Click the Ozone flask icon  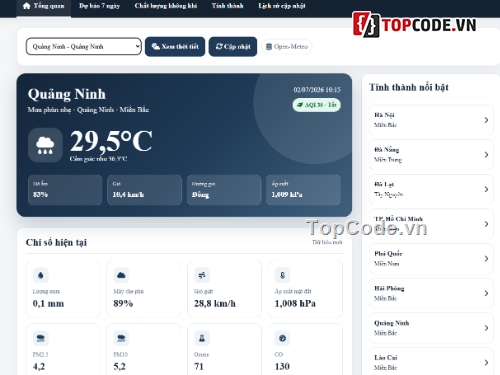tap(202, 338)
